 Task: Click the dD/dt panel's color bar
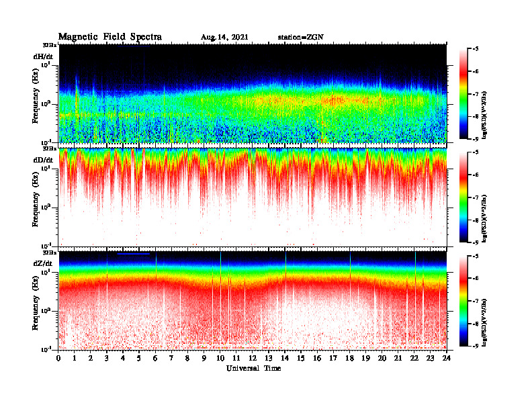point(463,197)
